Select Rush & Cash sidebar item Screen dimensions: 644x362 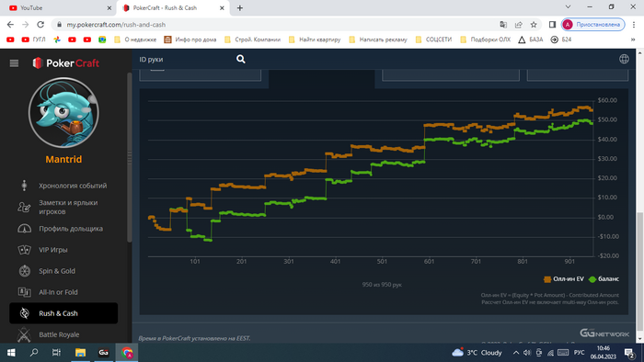pyautogui.click(x=63, y=313)
